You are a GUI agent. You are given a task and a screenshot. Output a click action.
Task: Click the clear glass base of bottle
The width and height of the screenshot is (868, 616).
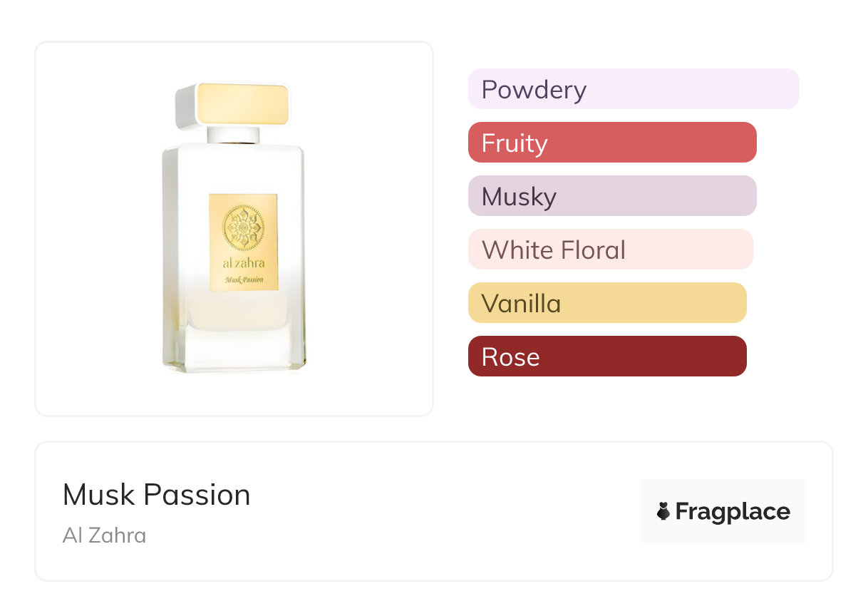(235, 350)
